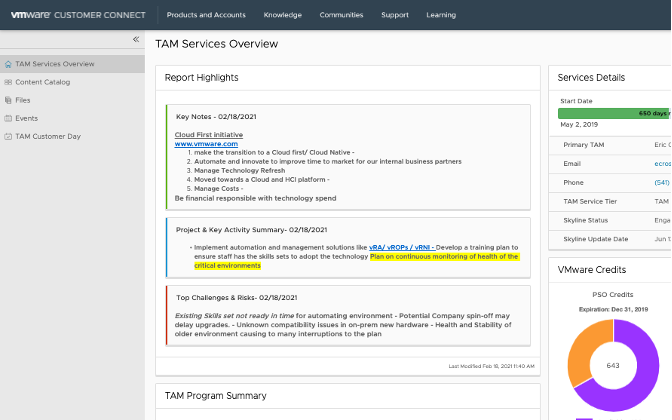Screen dimensions: 672x420
Task: Click the Manage Technology Refresh list item
Action: [x=240, y=171]
